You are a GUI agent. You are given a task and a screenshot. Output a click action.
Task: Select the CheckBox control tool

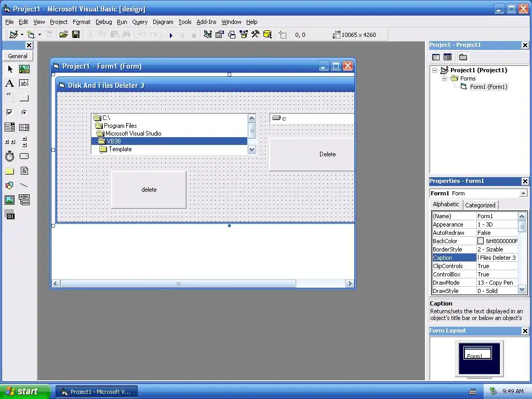pos(10,112)
